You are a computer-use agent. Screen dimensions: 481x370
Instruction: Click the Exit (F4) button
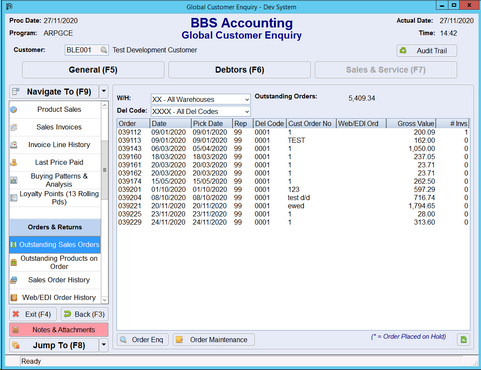pos(33,314)
